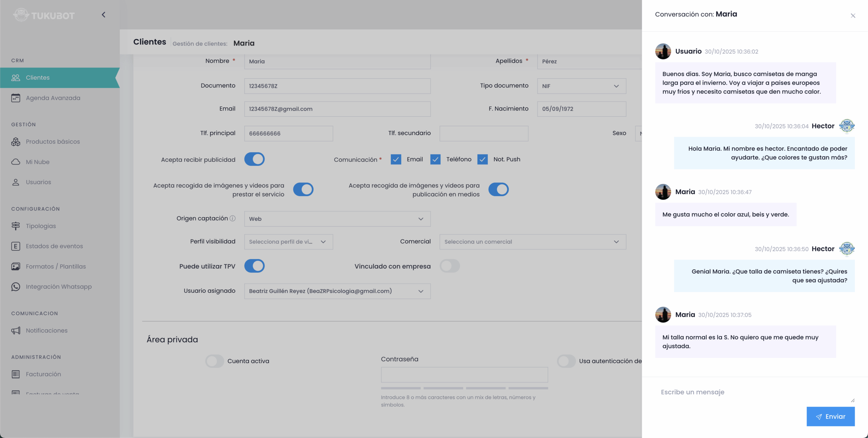
Task: Disable the Puede utilizar TPV switch
Action: coord(254,266)
